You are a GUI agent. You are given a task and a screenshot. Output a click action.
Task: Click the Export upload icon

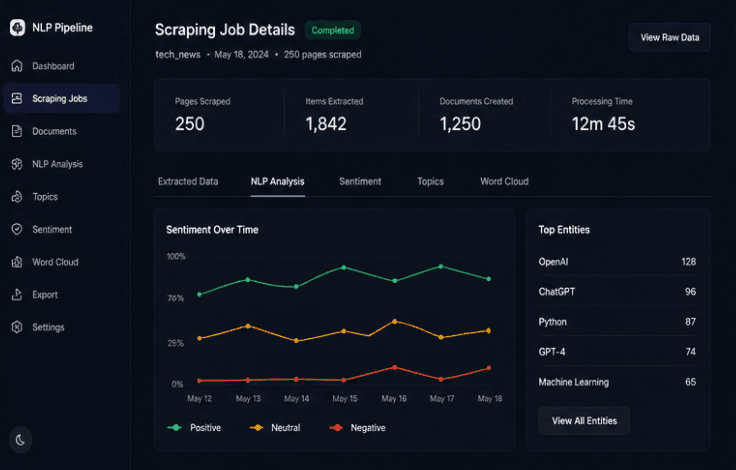coord(17,294)
